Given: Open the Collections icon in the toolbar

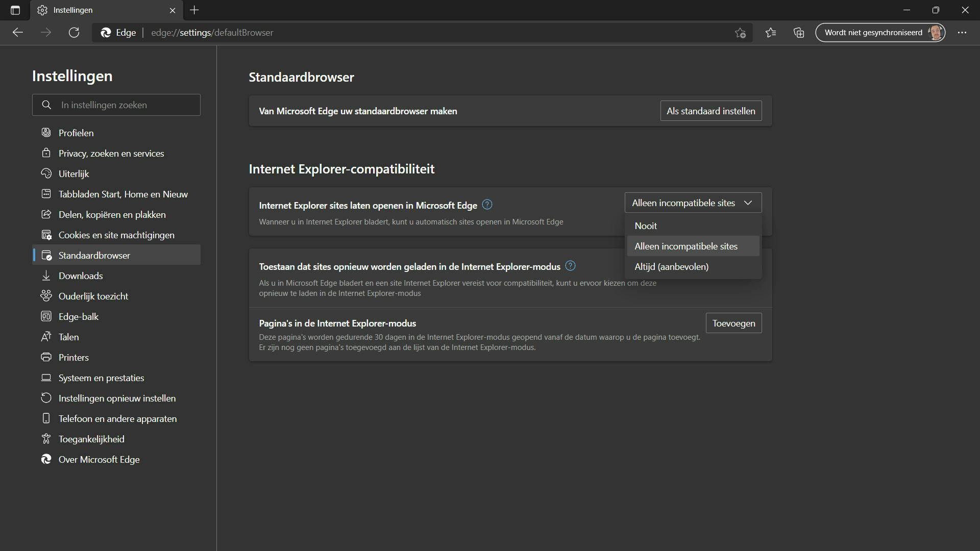Looking at the screenshot, I should tap(799, 33).
